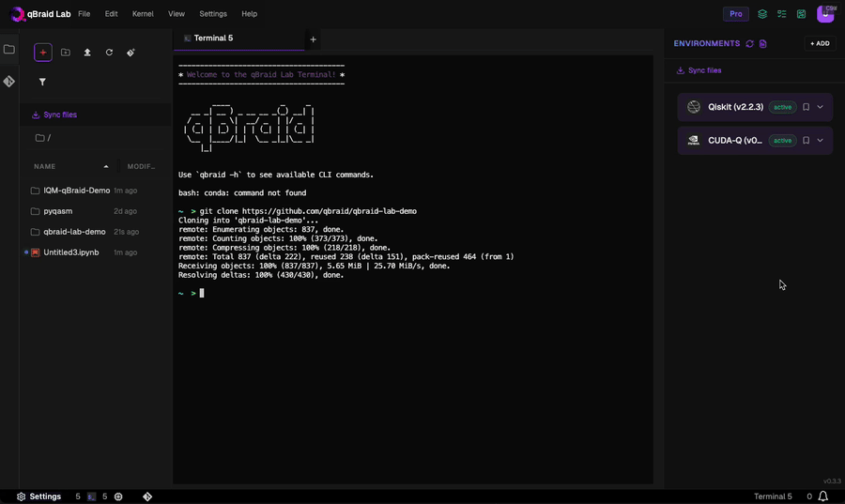Open the Git sidebar panel

[x=9, y=82]
